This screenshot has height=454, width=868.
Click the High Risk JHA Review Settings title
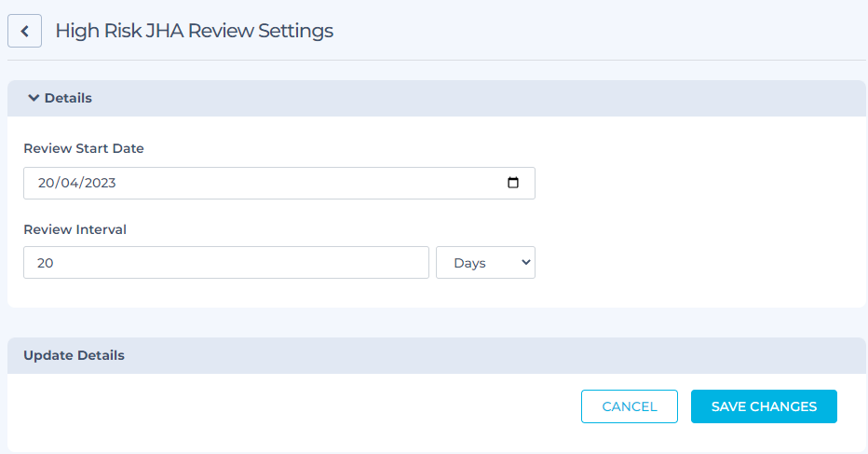tap(195, 31)
